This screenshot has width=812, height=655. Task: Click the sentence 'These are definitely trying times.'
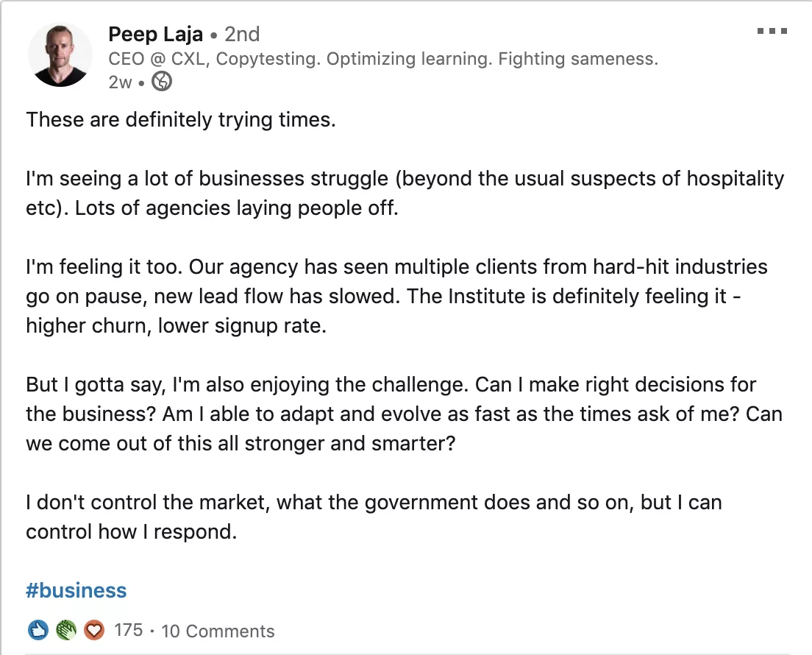tap(181, 120)
